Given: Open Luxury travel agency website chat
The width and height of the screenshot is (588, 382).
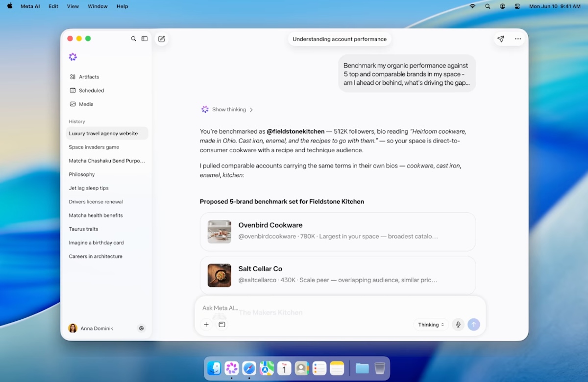Looking at the screenshot, I should pos(107,133).
